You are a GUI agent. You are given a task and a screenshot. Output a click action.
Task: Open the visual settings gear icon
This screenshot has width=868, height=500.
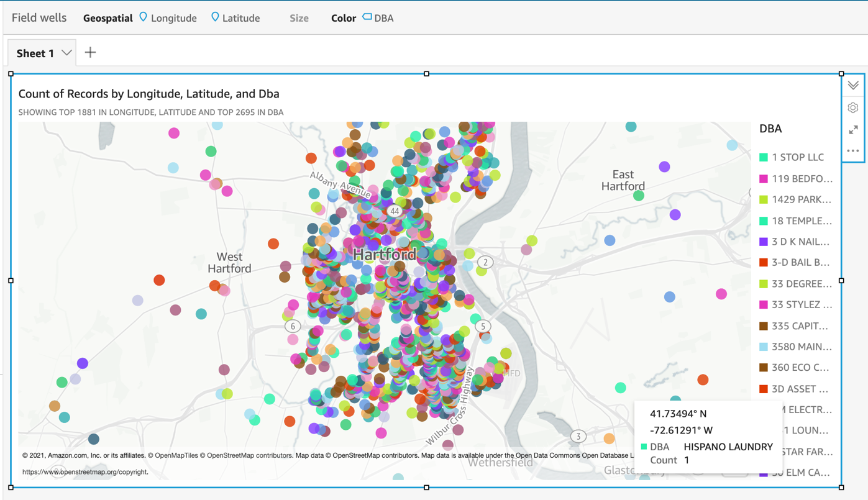pos(852,108)
